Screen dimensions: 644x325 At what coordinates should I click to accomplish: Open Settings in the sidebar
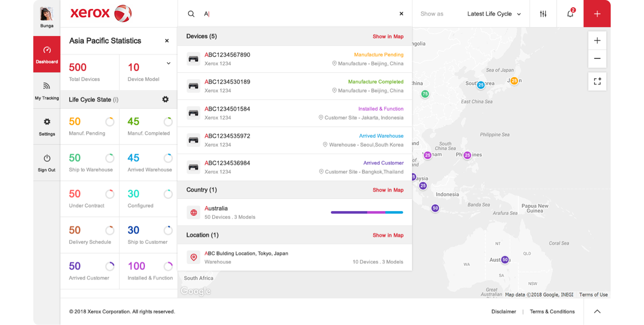47,127
